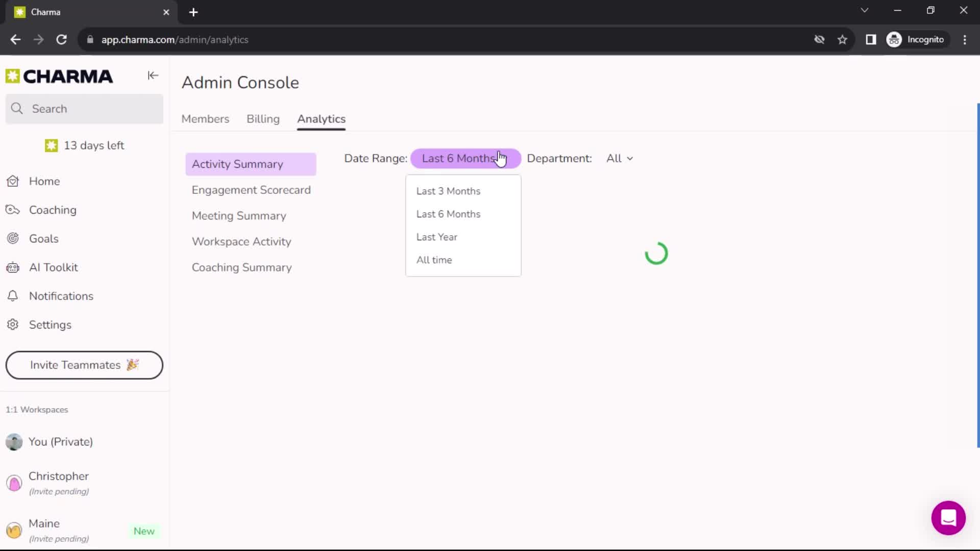Viewport: 980px width, 551px height.
Task: Click the 1:1 Workspaces heading
Action: pos(37,410)
